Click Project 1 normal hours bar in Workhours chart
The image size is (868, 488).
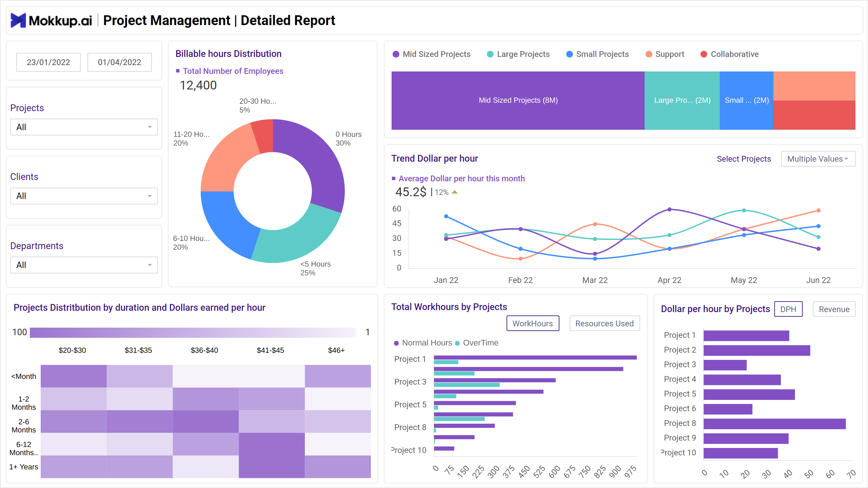535,357
